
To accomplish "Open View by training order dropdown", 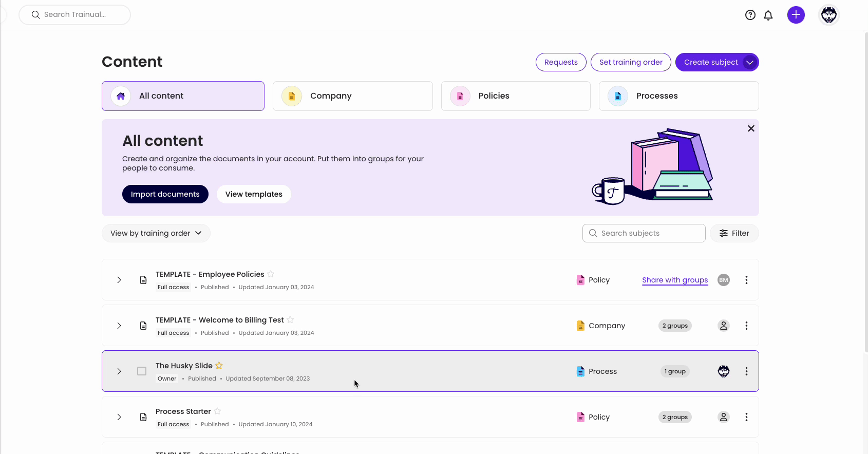I will click(x=156, y=233).
